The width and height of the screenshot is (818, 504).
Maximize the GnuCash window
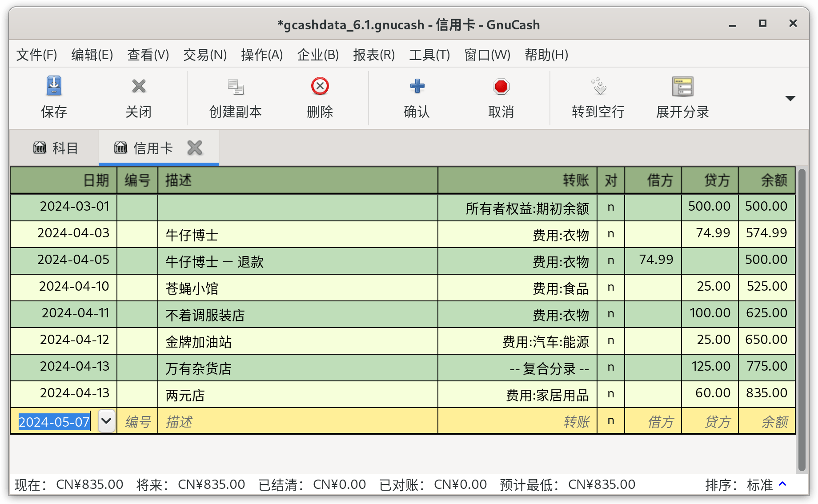(x=763, y=24)
